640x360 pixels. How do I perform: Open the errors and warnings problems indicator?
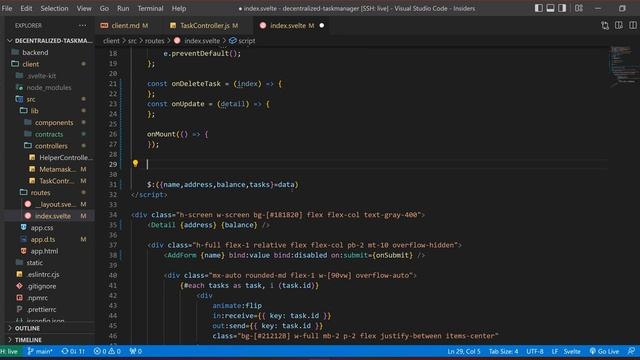(x=107, y=351)
